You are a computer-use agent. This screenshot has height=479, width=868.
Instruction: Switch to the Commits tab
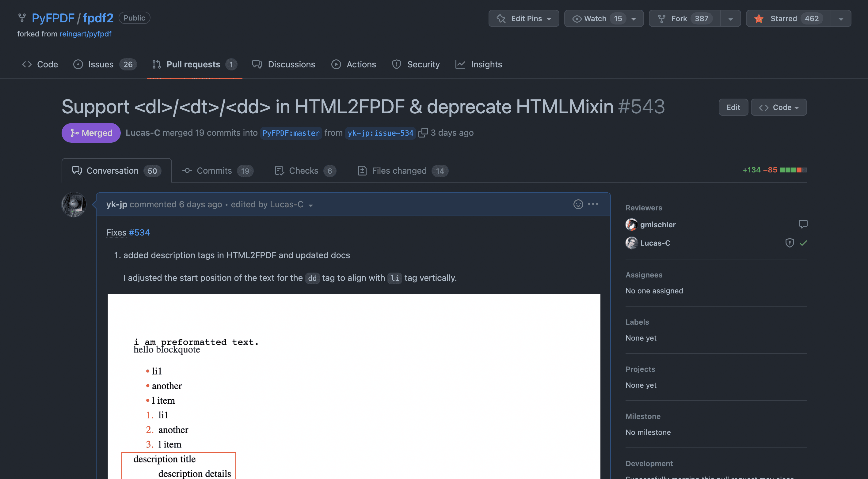coord(218,171)
